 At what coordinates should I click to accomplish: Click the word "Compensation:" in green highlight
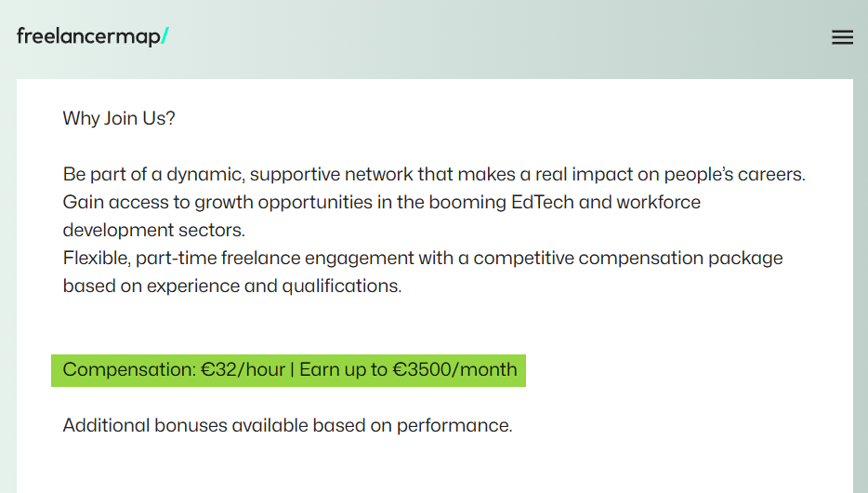coord(129,369)
